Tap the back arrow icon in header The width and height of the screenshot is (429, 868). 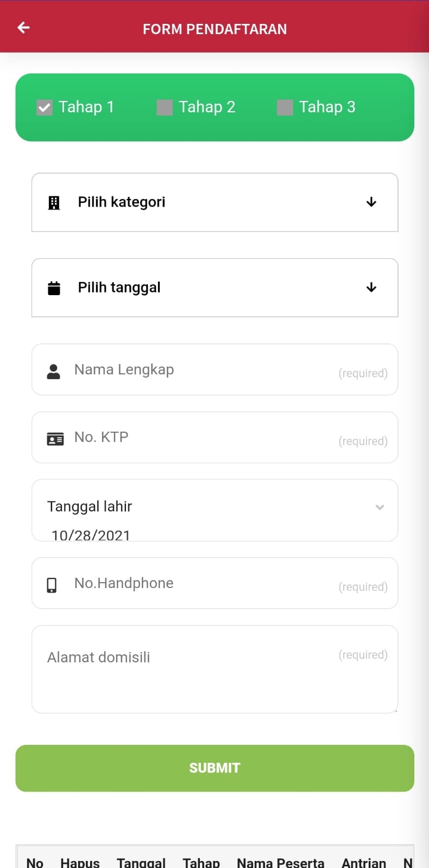point(23,28)
